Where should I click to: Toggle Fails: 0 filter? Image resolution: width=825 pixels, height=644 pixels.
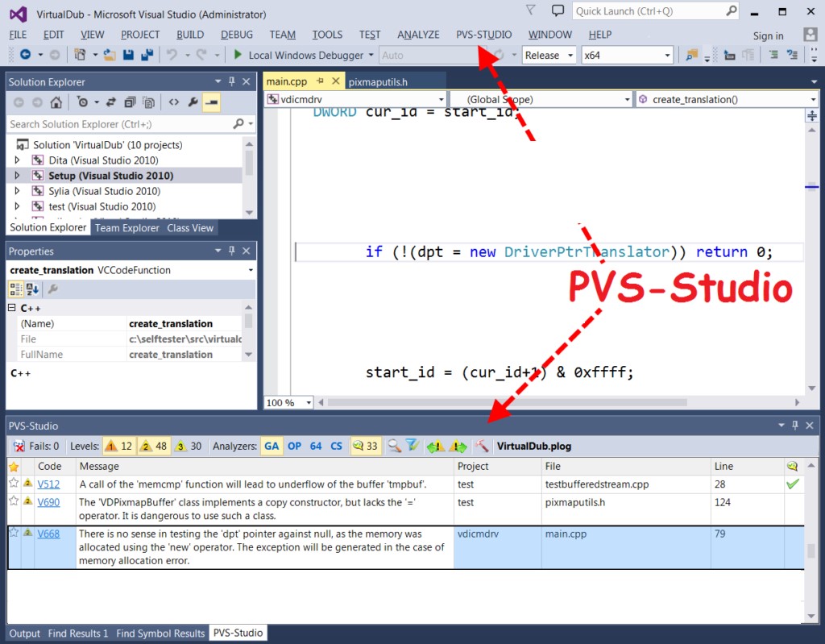pyautogui.click(x=36, y=446)
